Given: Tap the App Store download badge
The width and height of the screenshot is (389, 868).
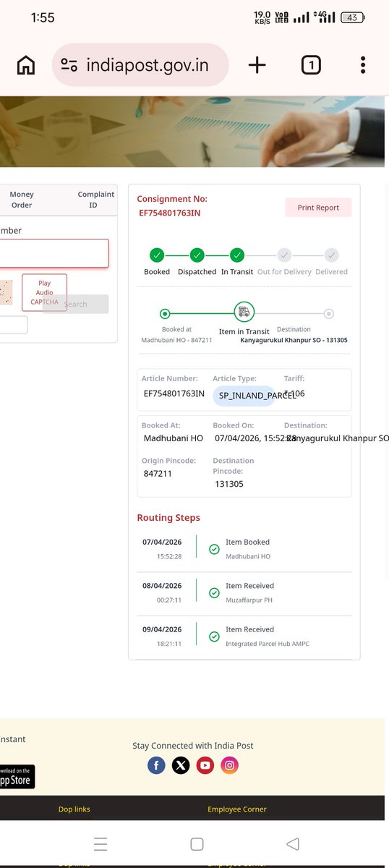Looking at the screenshot, I should (x=17, y=776).
